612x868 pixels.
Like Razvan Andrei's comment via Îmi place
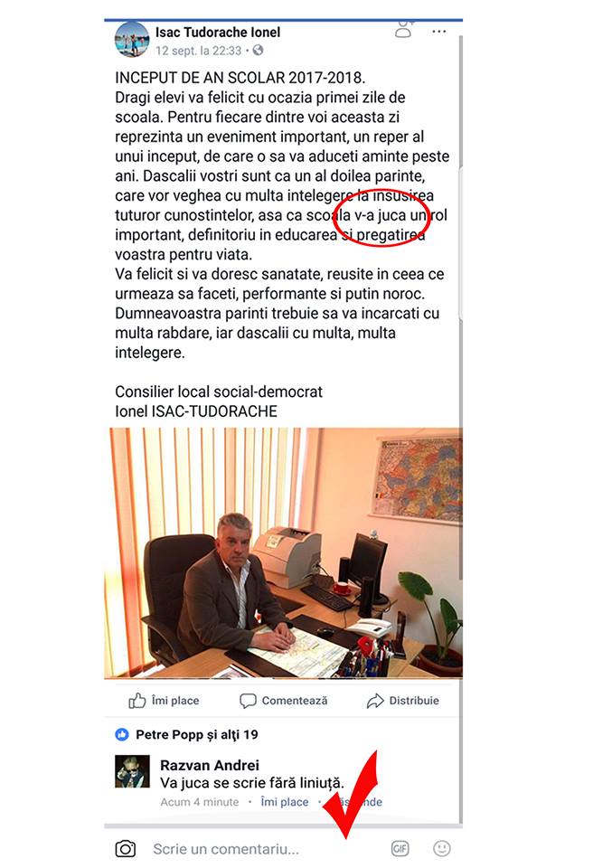click(285, 802)
